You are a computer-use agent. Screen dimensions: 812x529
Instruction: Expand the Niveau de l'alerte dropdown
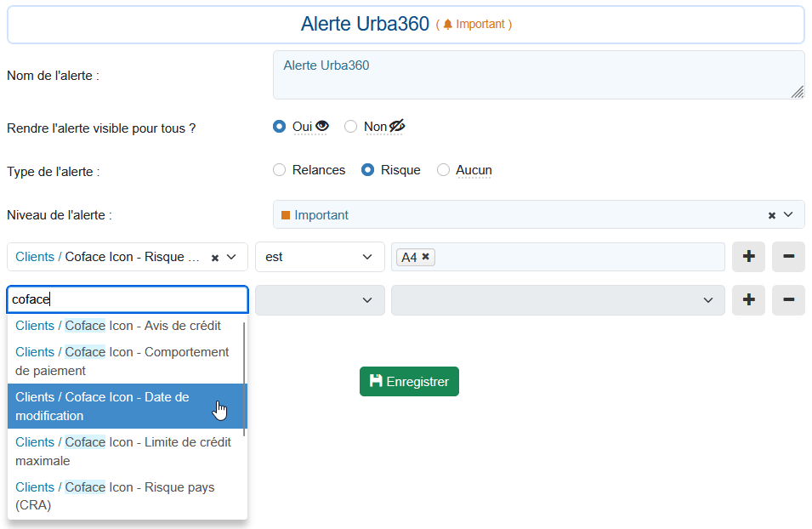788,215
